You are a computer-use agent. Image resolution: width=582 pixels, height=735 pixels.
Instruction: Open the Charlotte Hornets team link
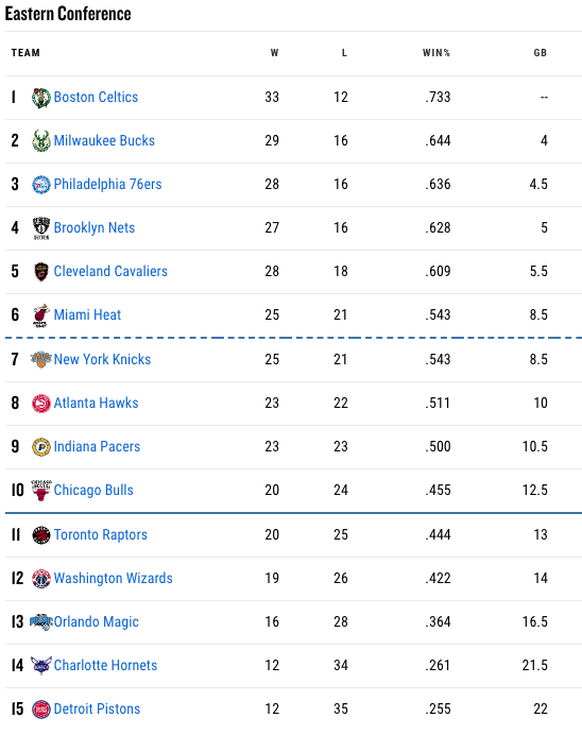[x=105, y=666]
